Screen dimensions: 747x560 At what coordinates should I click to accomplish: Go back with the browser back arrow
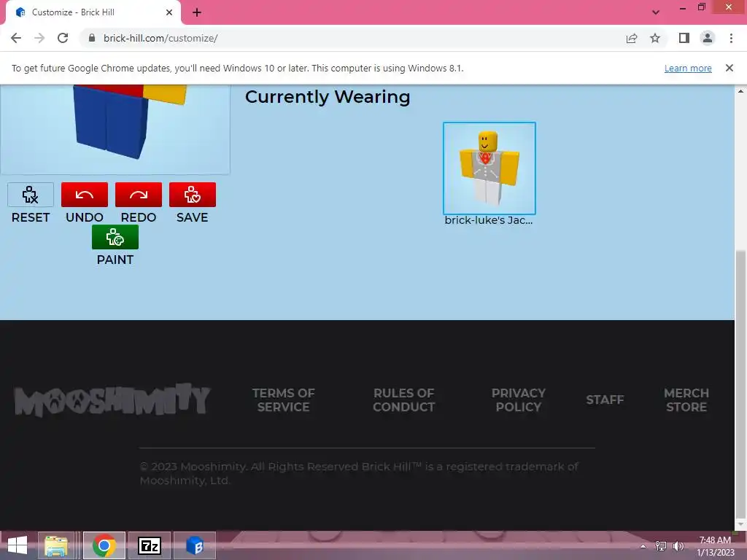coord(16,38)
